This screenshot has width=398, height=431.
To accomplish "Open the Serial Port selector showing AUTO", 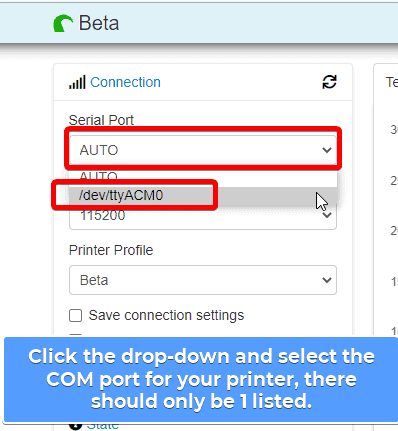I will pyautogui.click(x=203, y=150).
